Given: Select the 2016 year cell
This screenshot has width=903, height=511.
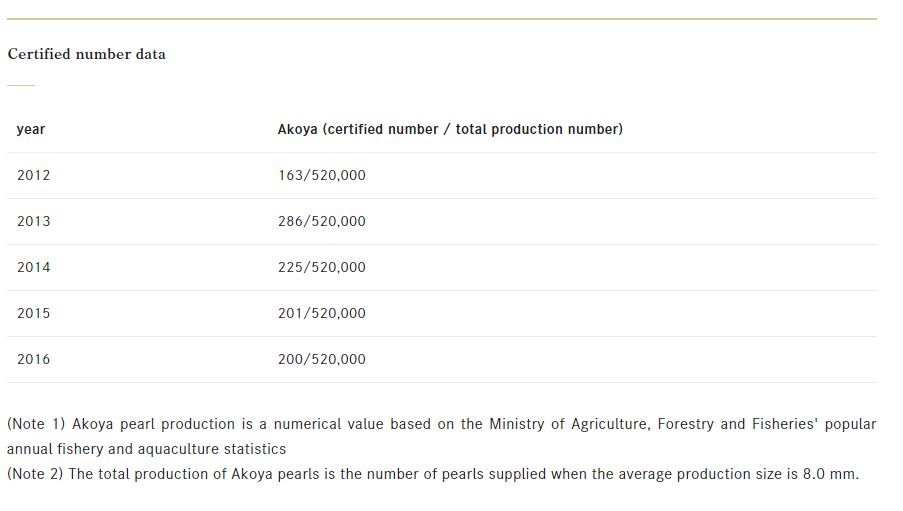Looking at the screenshot, I should point(33,359).
